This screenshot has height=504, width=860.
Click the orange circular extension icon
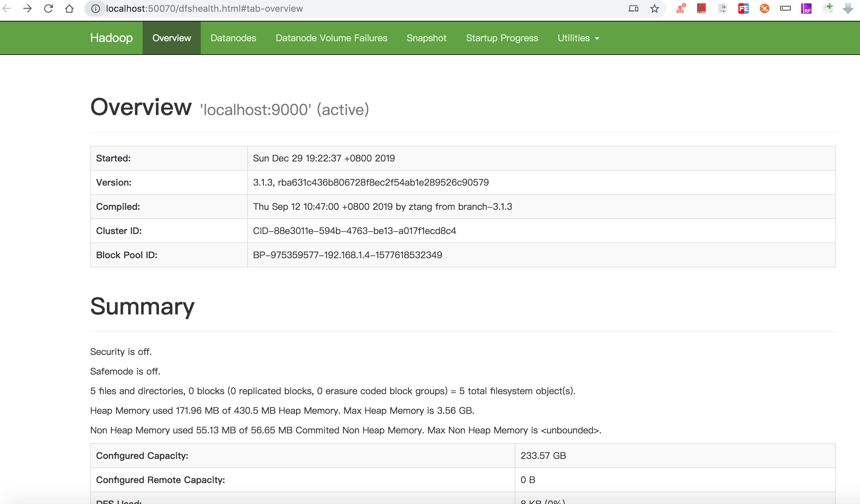(765, 8)
